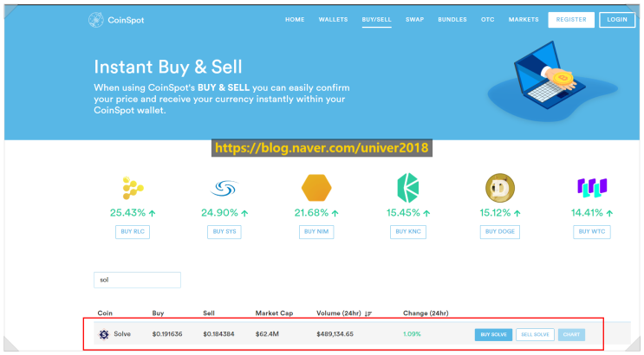Click the Syscoin swirl icon

224,188
